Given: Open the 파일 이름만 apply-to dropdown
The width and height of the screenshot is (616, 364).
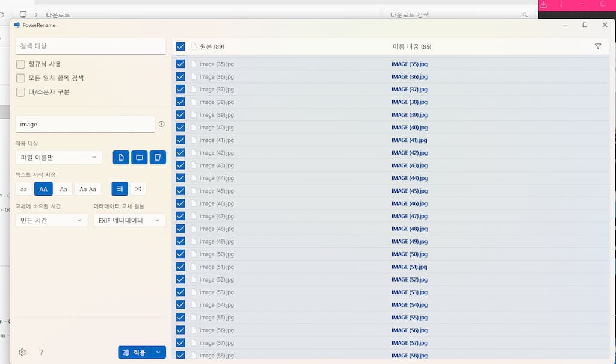Looking at the screenshot, I should (59, 157).
